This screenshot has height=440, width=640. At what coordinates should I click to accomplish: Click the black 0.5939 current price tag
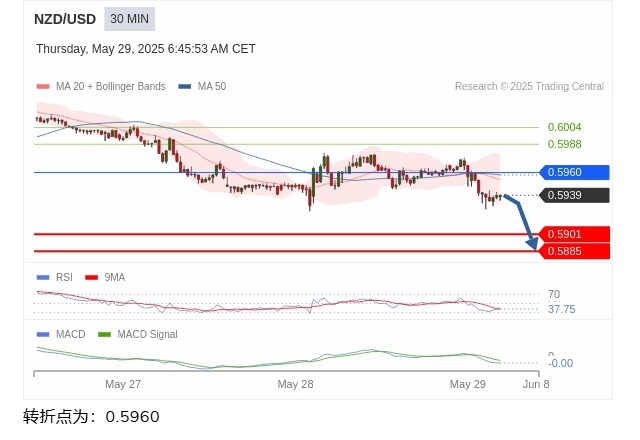click(574, 195)
